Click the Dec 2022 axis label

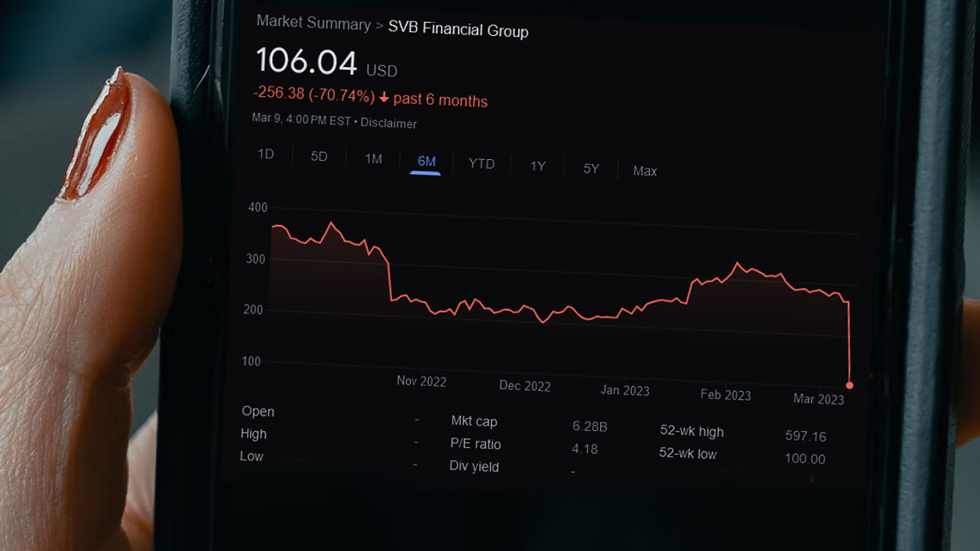click(x=525, y=386)
